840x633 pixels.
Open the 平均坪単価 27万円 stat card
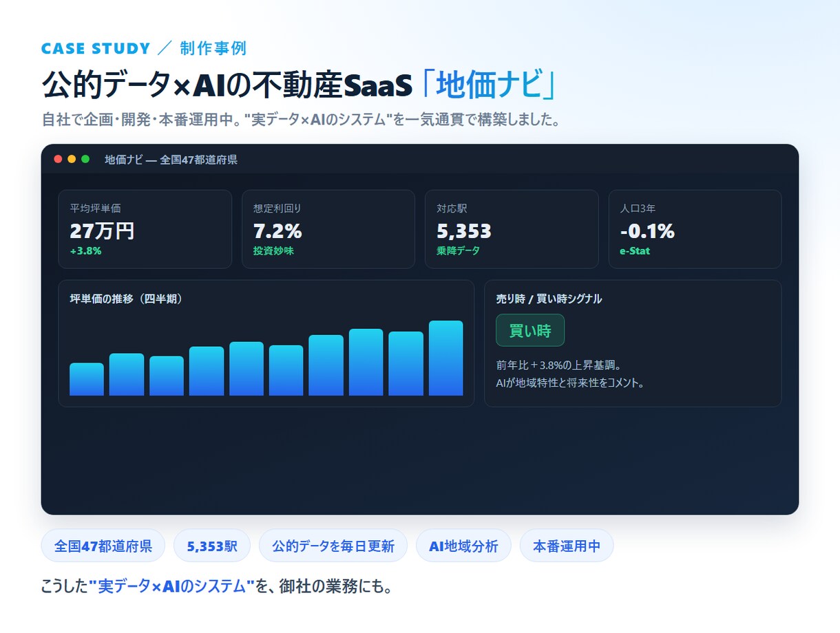[x=145, y=229]
